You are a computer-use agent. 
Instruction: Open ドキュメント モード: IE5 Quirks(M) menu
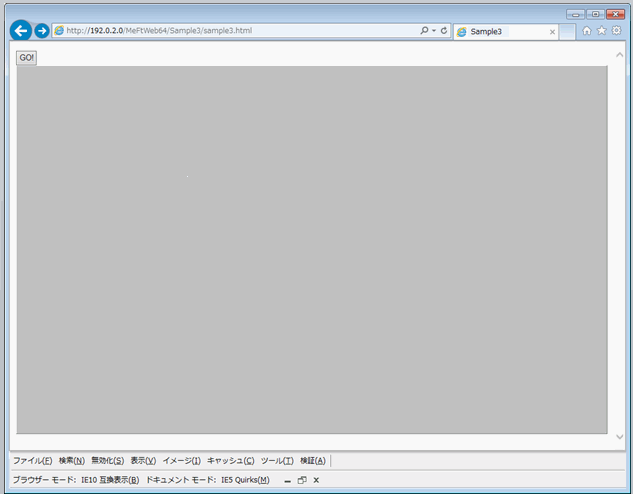click(x=208, y=480)
